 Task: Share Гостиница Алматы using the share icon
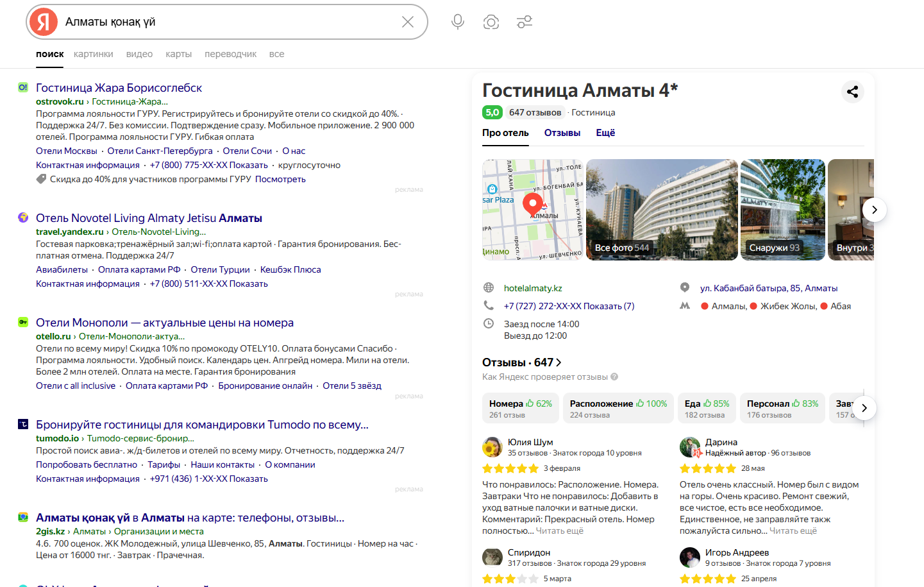point(853,92)
